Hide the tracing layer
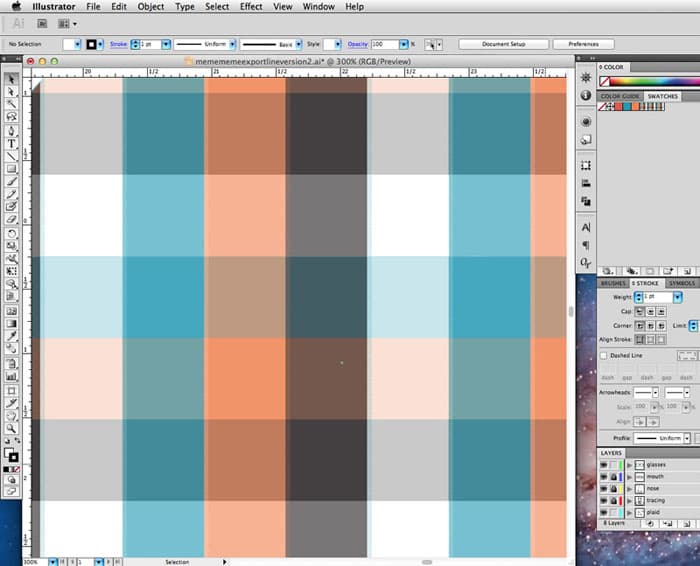This screenshot has height=566, width=700. [604, 500]
